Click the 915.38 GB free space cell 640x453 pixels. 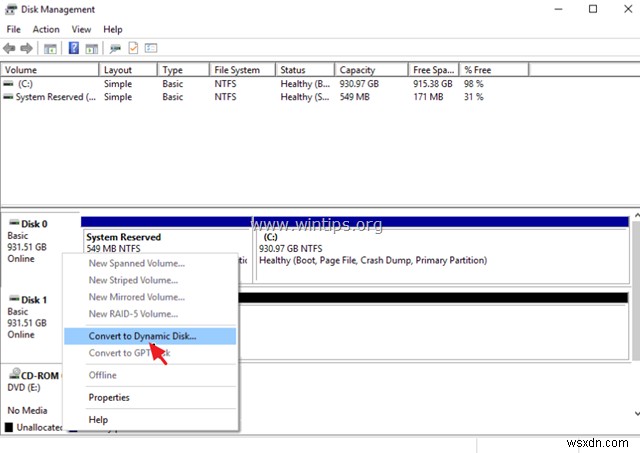433,84
